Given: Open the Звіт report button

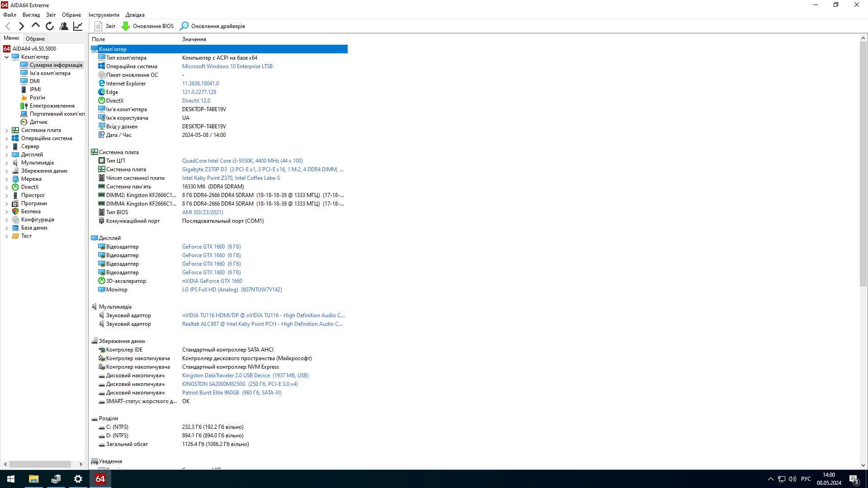Looking at the screenshot, I should pyautogui.click(x=105, y=26).
